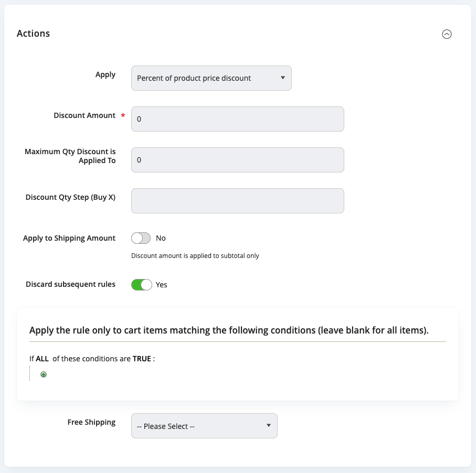Focus the Discount Amount input field

coord(237,119)
